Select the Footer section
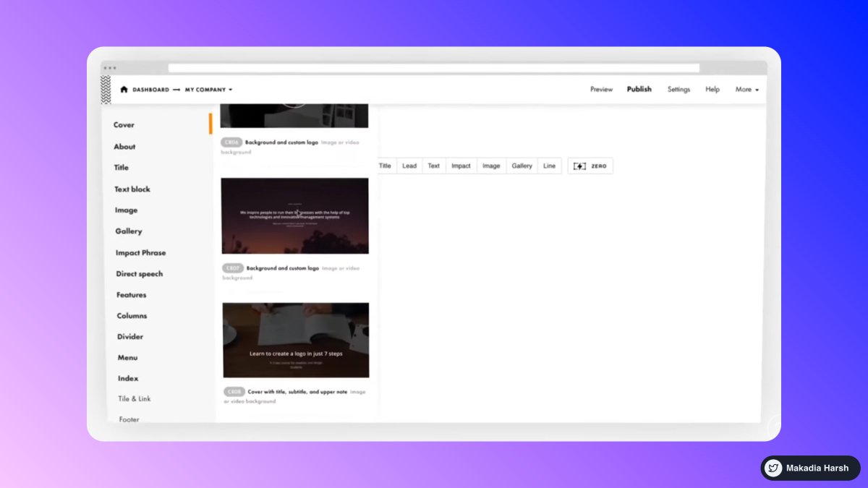Screen dimensions: 868x488 pos(128,419)
